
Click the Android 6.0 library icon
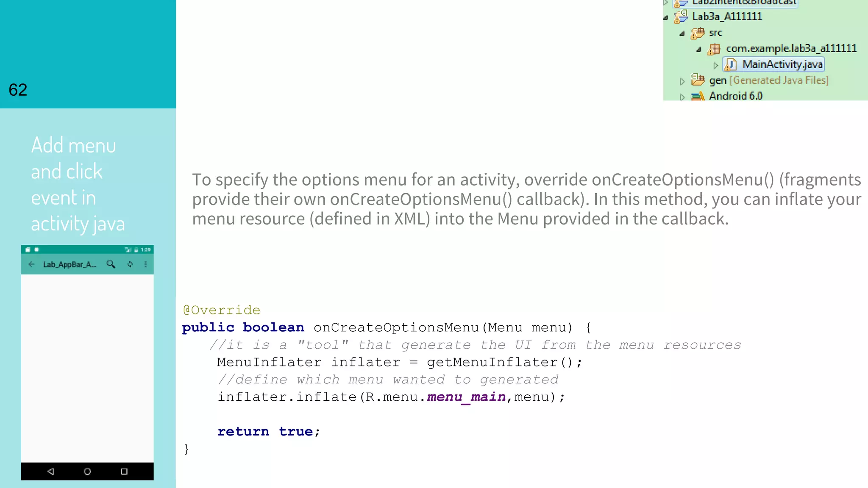[x=698, y=96]
